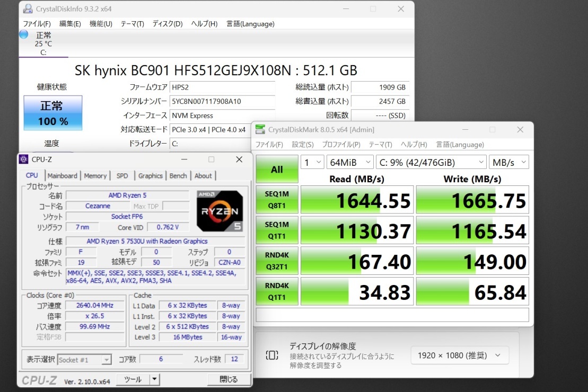Click the SK hynix BC901 drive title
Screen dimensions: 588x392
(x=216, y=70)
